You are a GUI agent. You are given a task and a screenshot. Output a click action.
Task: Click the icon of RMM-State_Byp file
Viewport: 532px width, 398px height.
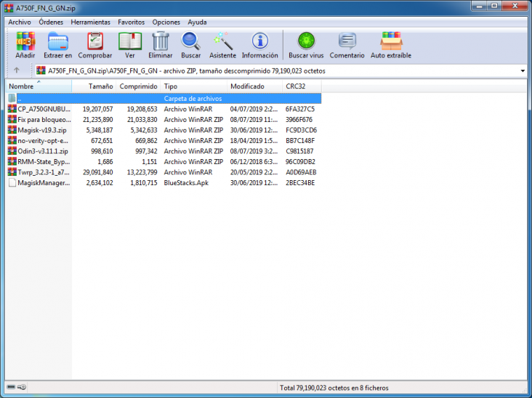[x=12, y=161]
